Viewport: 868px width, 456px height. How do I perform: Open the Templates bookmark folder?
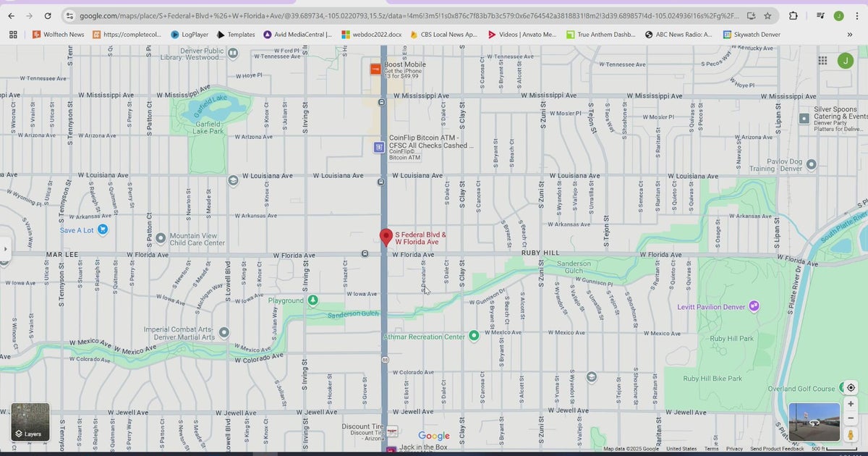[x=235, y=34]
